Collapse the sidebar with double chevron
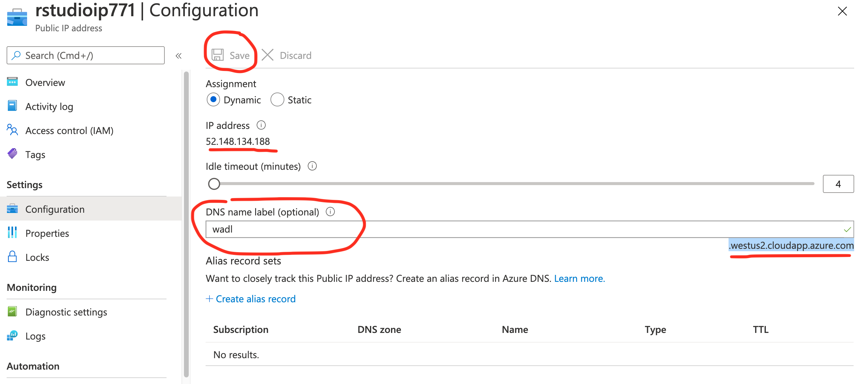Screen dimensions: 868x384 point(179,56)
